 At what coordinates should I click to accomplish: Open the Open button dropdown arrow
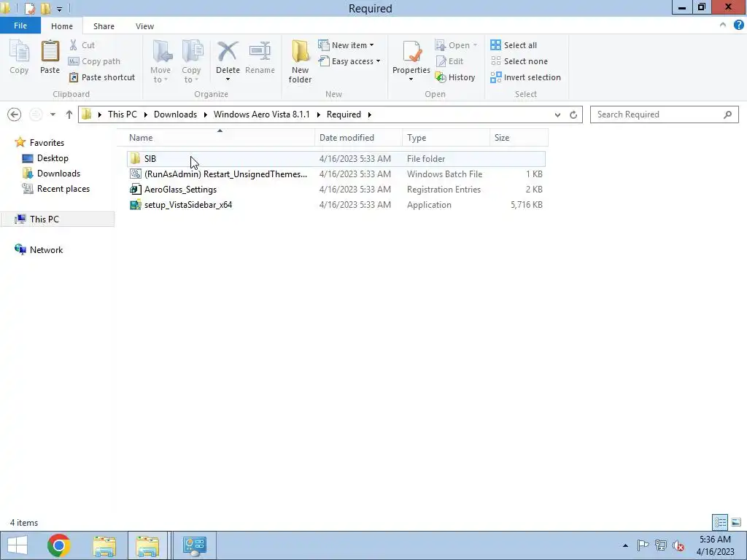coord(475,45)
